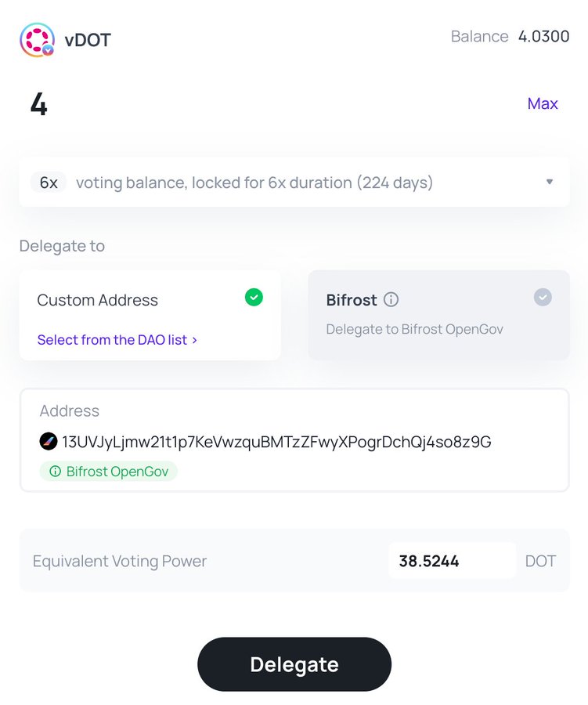Select the Custom Address green checkmark
The width and height of the screenshot is (588, 705).
click(x=254, y=298)
